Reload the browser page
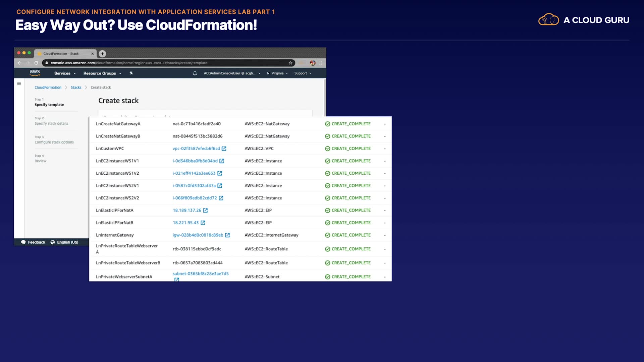 pos(36,63)
